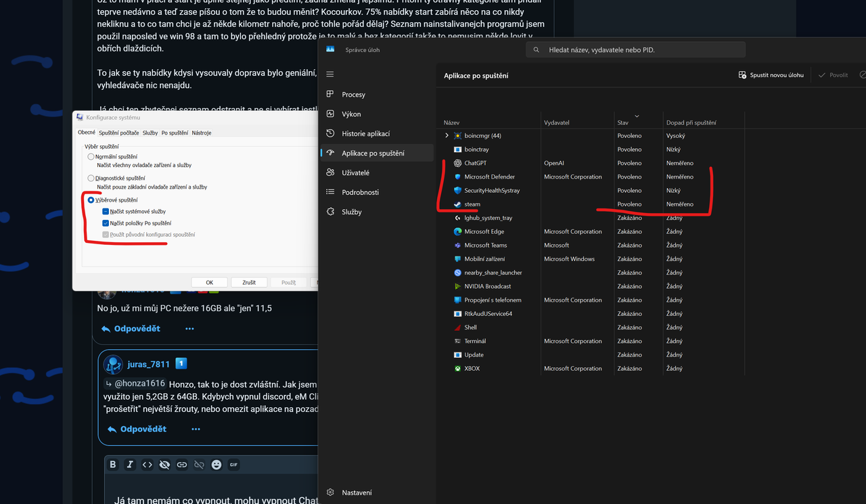Open the three-dots menu under the 16GB post

[189, 329]
